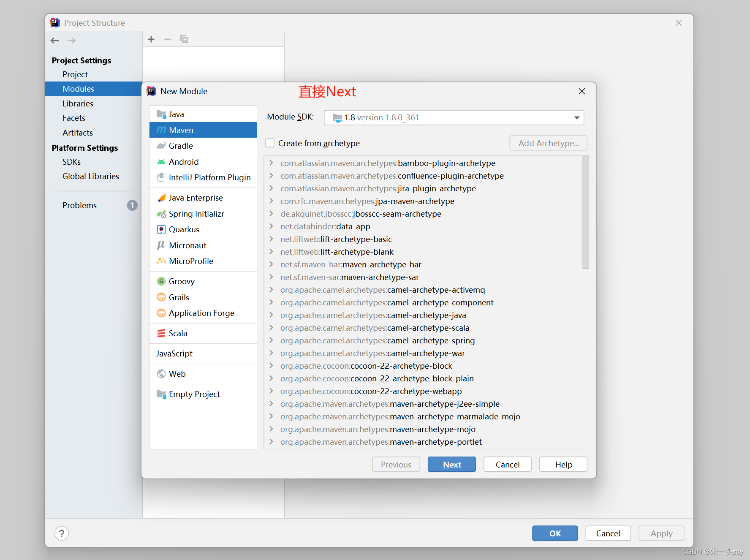Click the plus add module icon
The image size is (750, 560).
point(151,39)
